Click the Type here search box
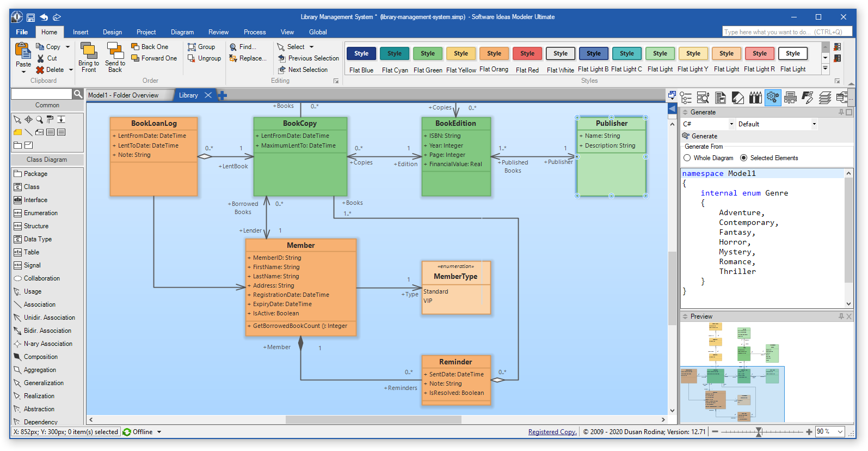Screen dimensions: 868x451 (x=783, y=32)
